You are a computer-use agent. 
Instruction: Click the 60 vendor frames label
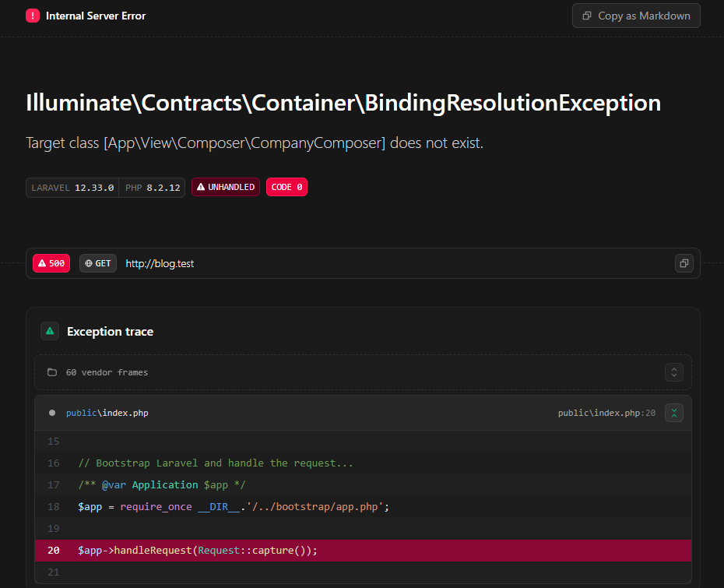[107, 372]
